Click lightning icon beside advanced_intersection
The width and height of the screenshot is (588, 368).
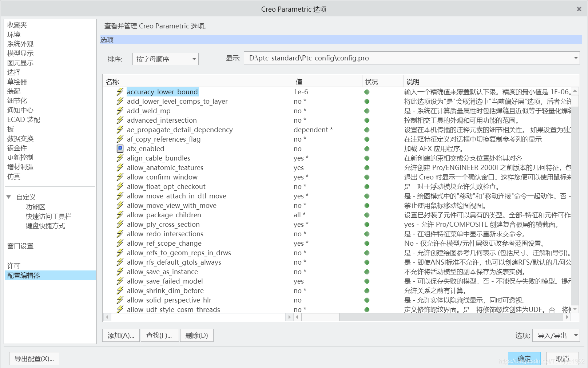120,120
